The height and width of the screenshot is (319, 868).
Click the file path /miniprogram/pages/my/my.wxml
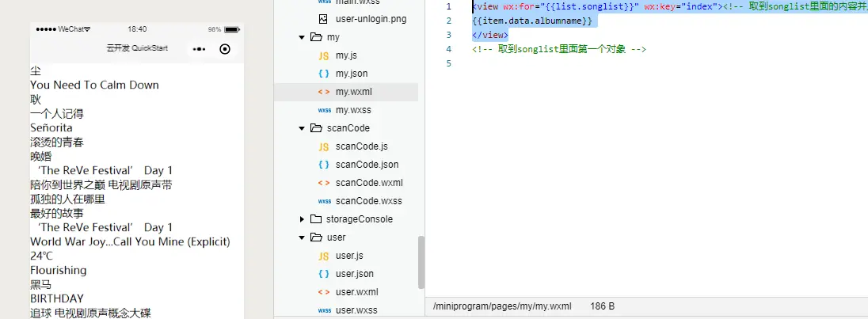(502, 306)
